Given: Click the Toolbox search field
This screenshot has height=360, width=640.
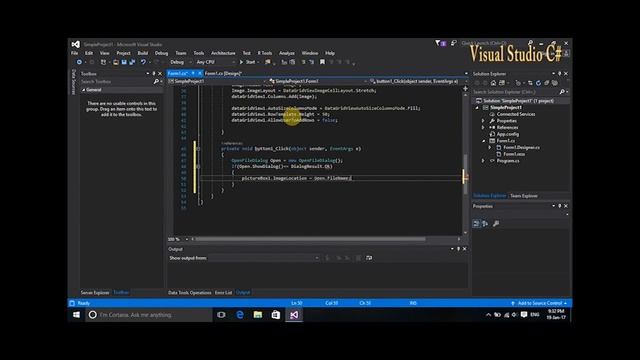Looking at the screenshot, I should click(116, 82).
